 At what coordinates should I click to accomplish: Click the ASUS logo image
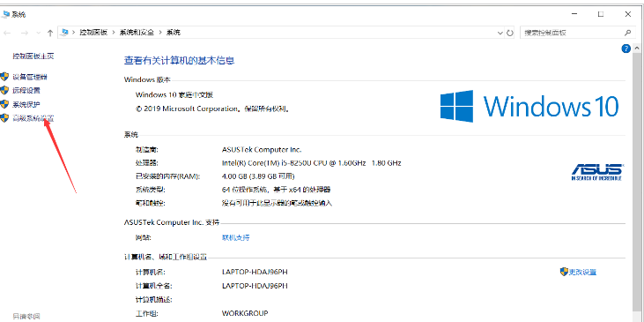point(596,172)
